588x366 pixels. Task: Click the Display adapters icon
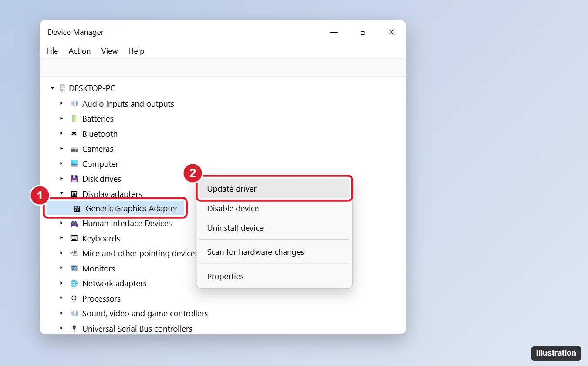pos(74,194)
